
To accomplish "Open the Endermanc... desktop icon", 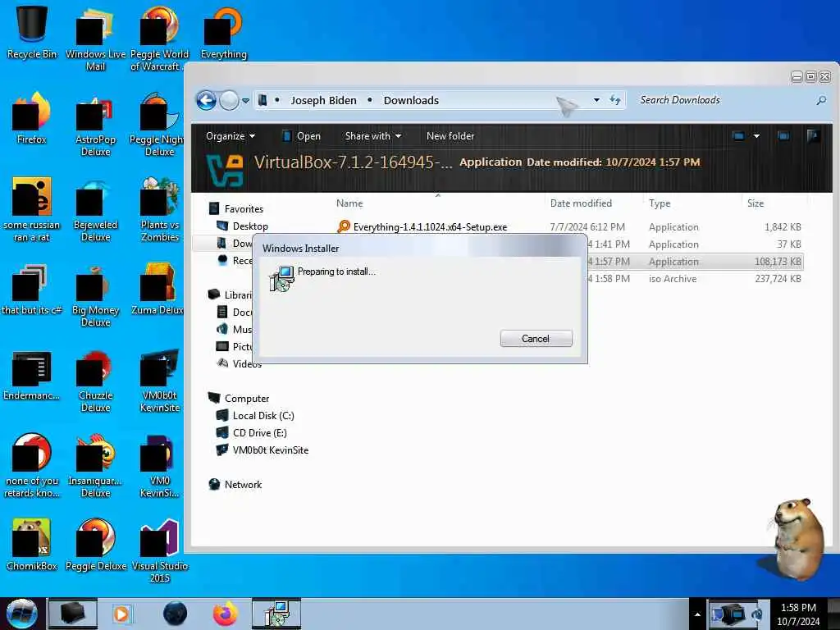I will 32,375.
